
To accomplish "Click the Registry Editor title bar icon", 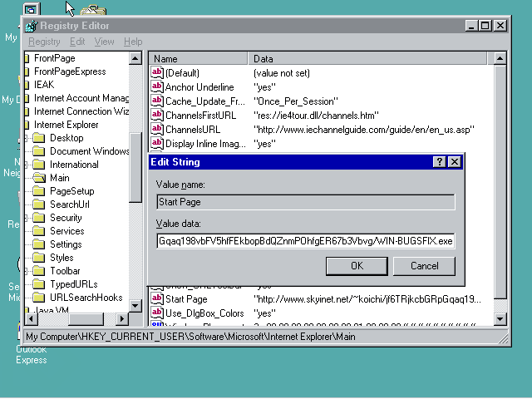I will (32, 26).
